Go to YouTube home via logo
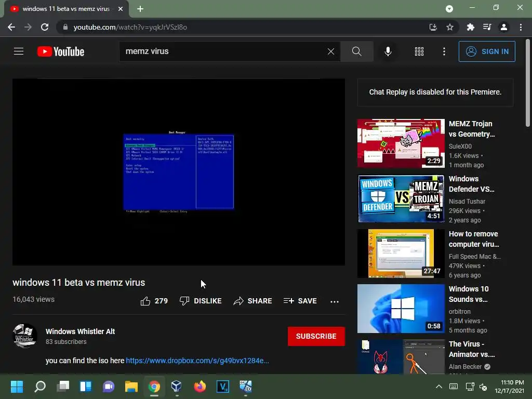 (61, 51)
